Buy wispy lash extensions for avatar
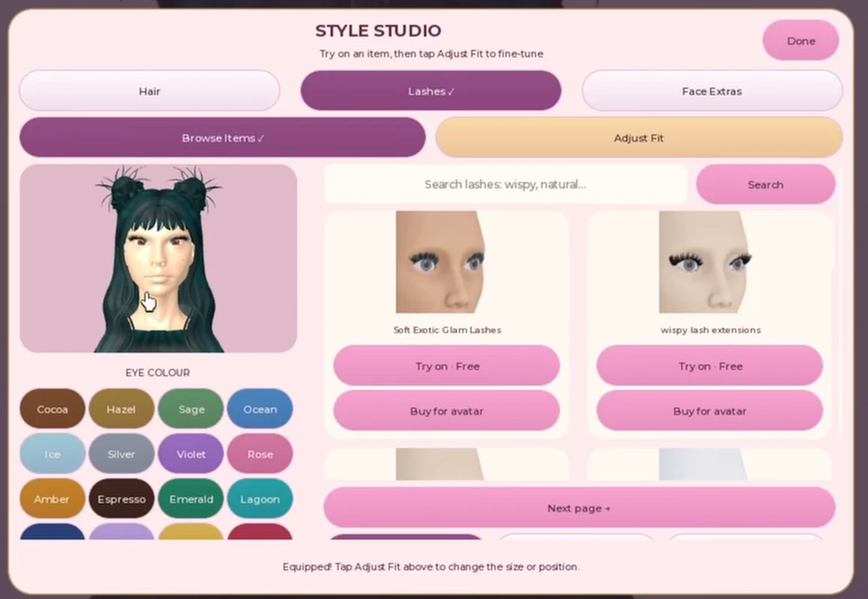The image size is (868, 599). [x=709, y=410]
